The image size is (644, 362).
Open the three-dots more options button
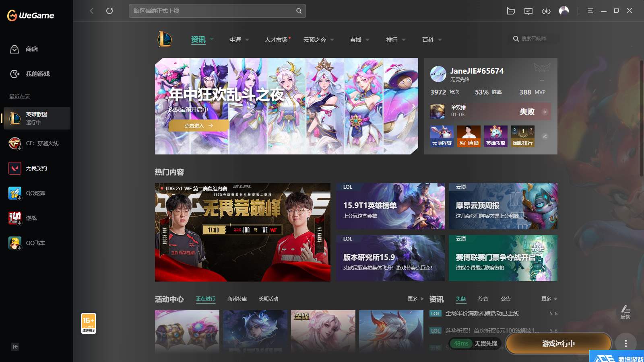625,343
